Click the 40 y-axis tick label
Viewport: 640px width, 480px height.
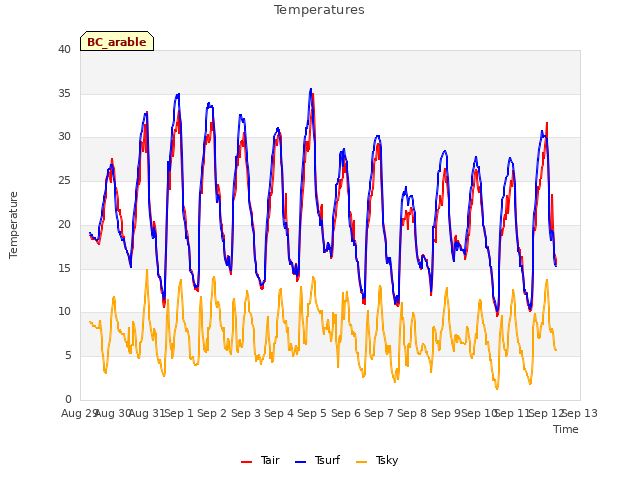click(x=64, y=50)
